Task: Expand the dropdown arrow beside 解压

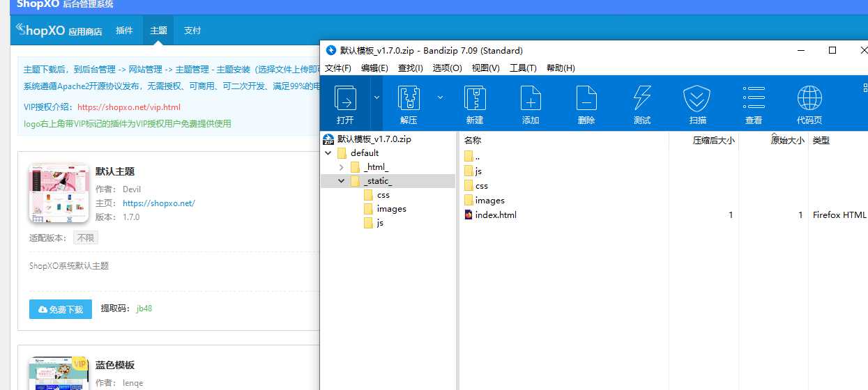Action: [440, 97]
